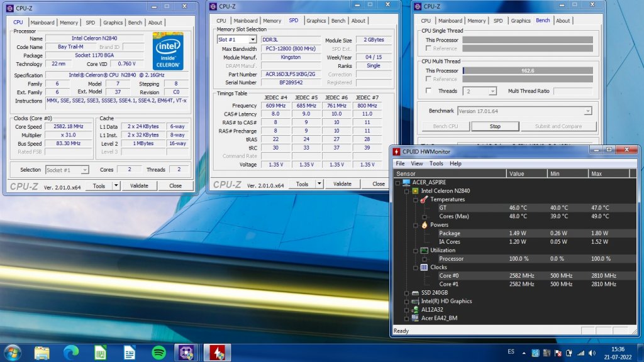Open the Windows Start menu orb
This screenshot has height=362, width=644.
[x=13, y=353]
